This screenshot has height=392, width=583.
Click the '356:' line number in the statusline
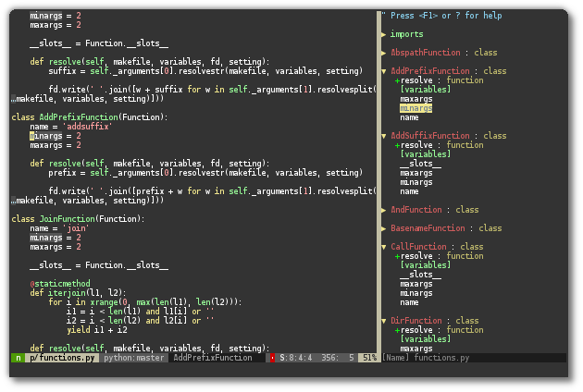pos(329,358)
